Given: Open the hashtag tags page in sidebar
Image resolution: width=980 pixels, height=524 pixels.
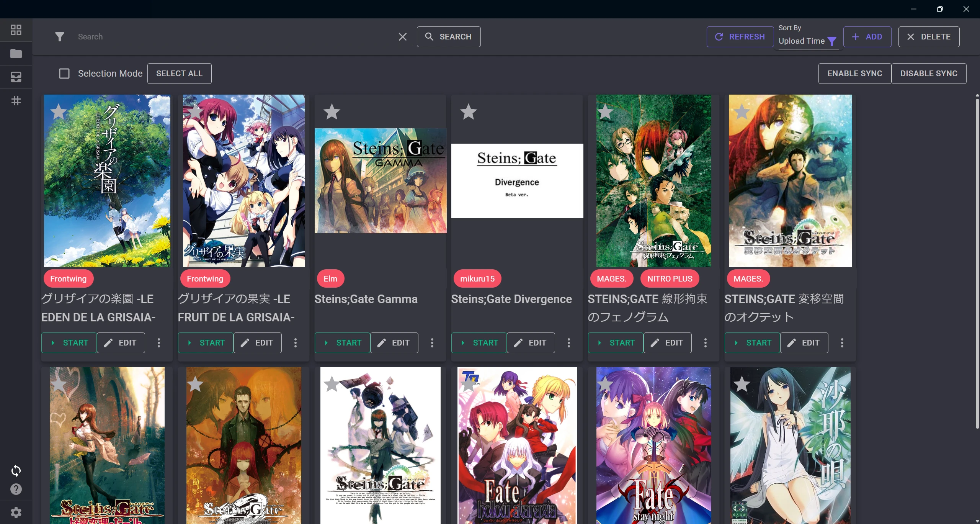Looking at the screenshot, I should pyautogui.click(x=16, y=101).
